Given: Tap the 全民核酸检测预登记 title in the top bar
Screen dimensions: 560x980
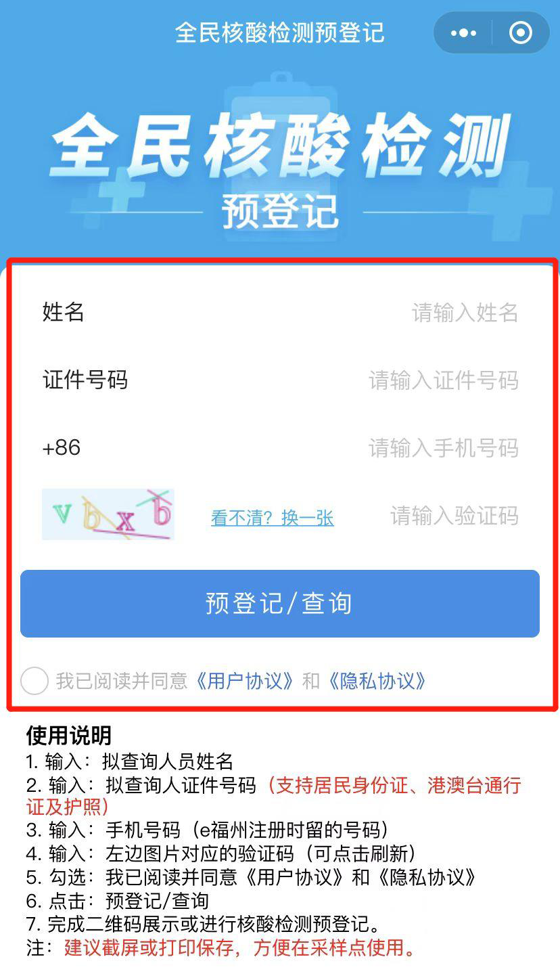Looking at the screenshot, I should 280,33.
